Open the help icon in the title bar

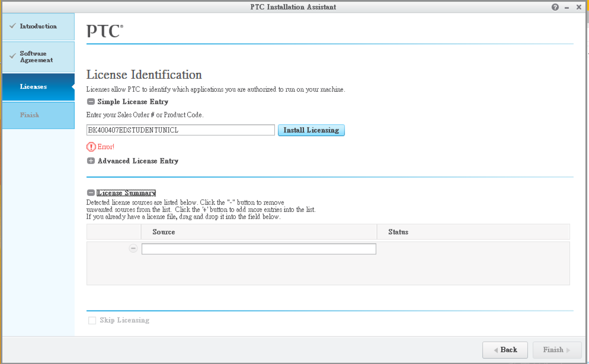click(555, 7)
